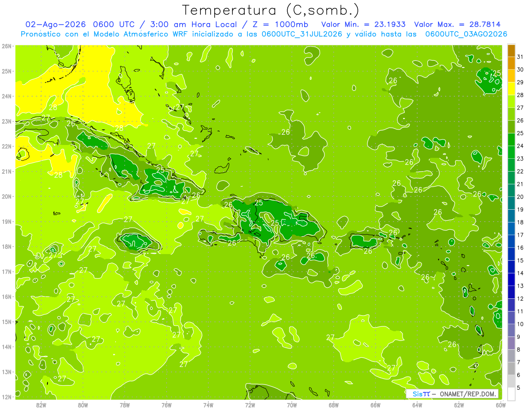
Task: Pick the lime 27–28 swatch in color bar
Action: point(511,102)
